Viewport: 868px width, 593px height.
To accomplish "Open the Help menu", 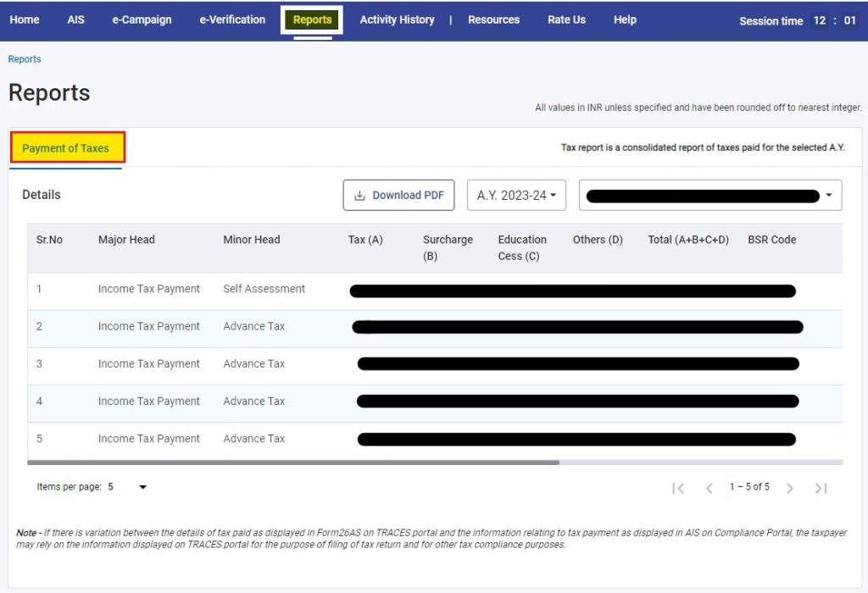I will (625, 19).
